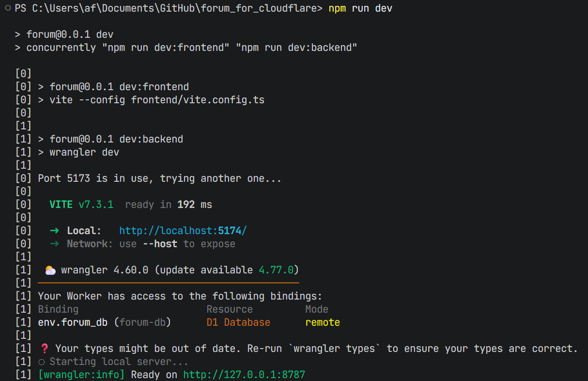Click the wrangler cloud emoji icon
The width and height of the screenshot is (588, 381).
tap(50, 270)
